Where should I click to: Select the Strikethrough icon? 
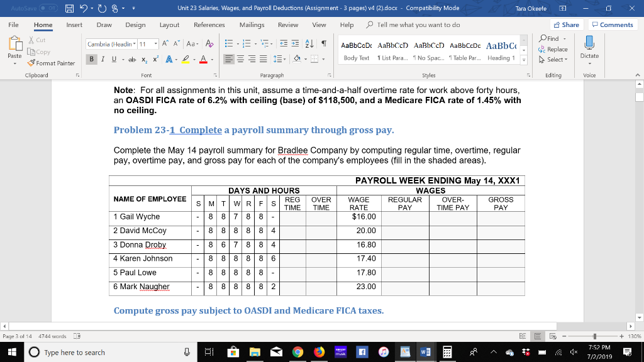(132, 58)
